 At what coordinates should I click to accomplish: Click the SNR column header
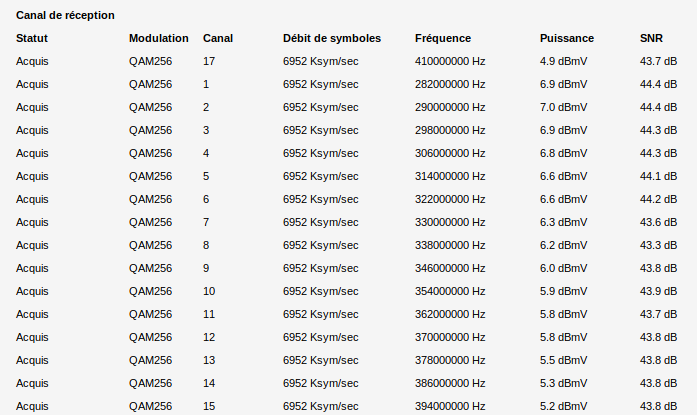651,38
